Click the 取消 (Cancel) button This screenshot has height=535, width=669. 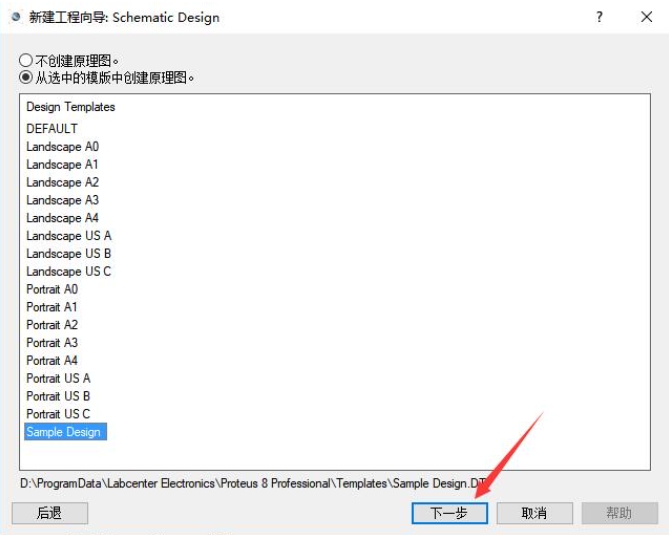pos(534,513)
